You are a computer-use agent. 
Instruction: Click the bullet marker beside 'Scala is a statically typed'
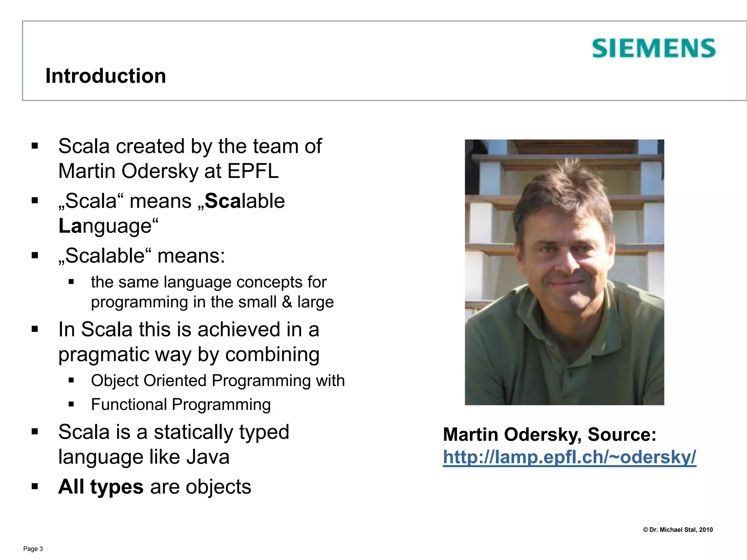[35, 432]
